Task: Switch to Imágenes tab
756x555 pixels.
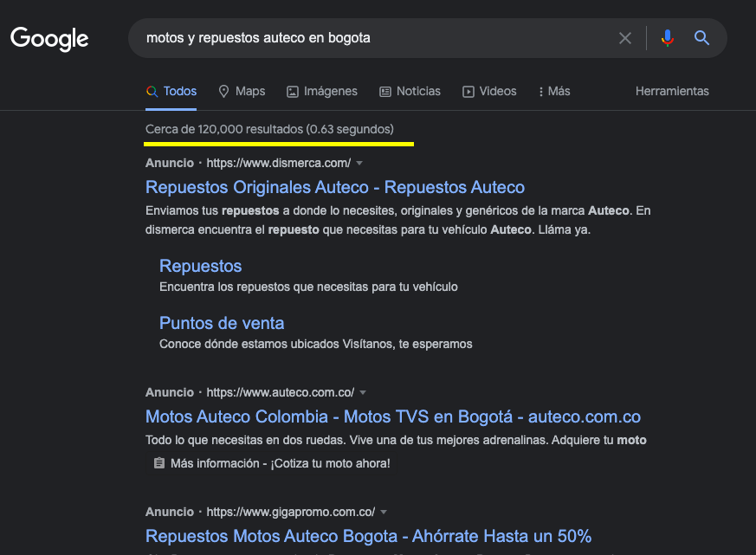Action: tap(322, 91)
